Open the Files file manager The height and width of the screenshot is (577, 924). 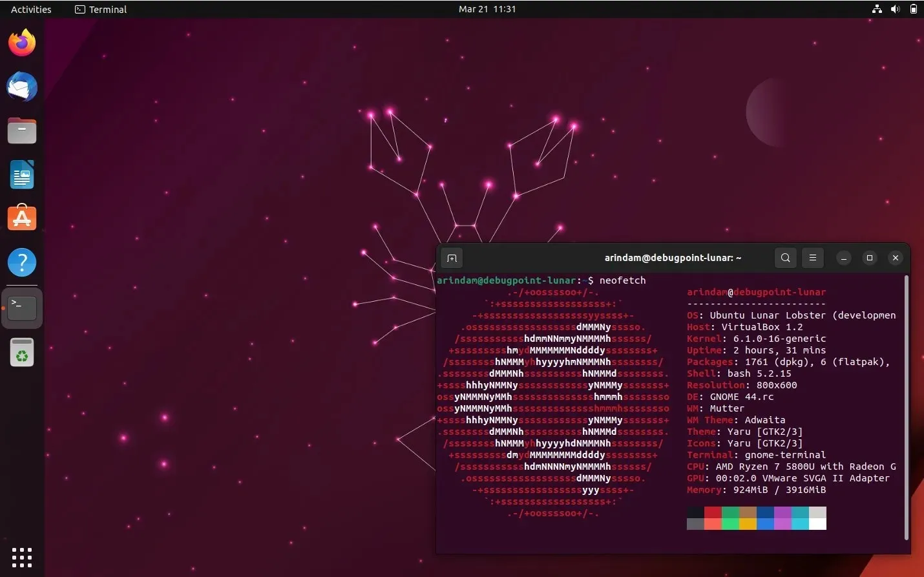coord(21,131)
